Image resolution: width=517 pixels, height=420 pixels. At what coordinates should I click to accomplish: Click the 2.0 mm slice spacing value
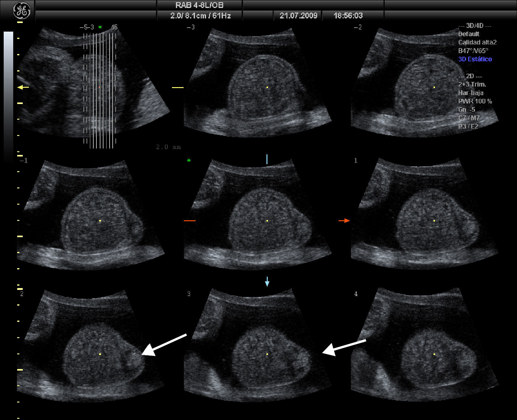[x=168, y=147]
